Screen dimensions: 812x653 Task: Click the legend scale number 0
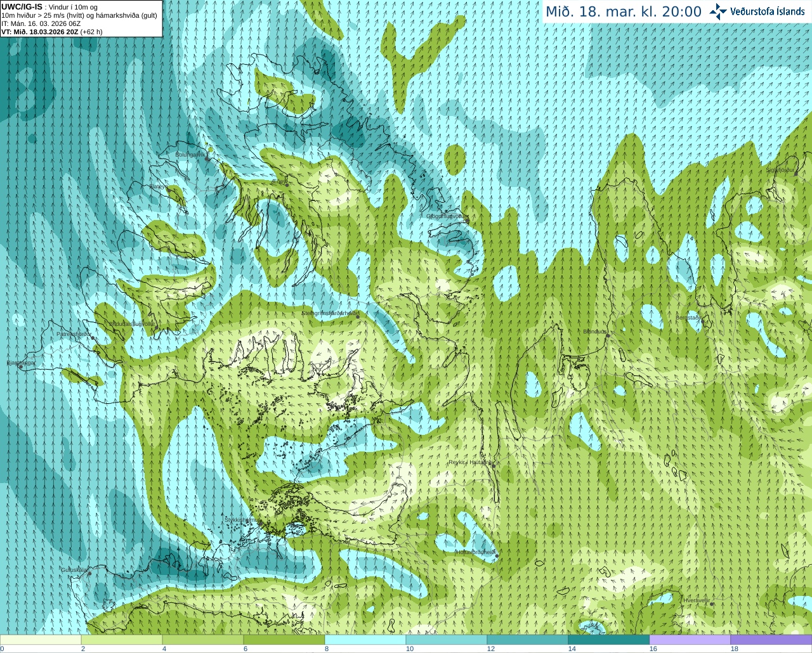[x=2, y=649]
